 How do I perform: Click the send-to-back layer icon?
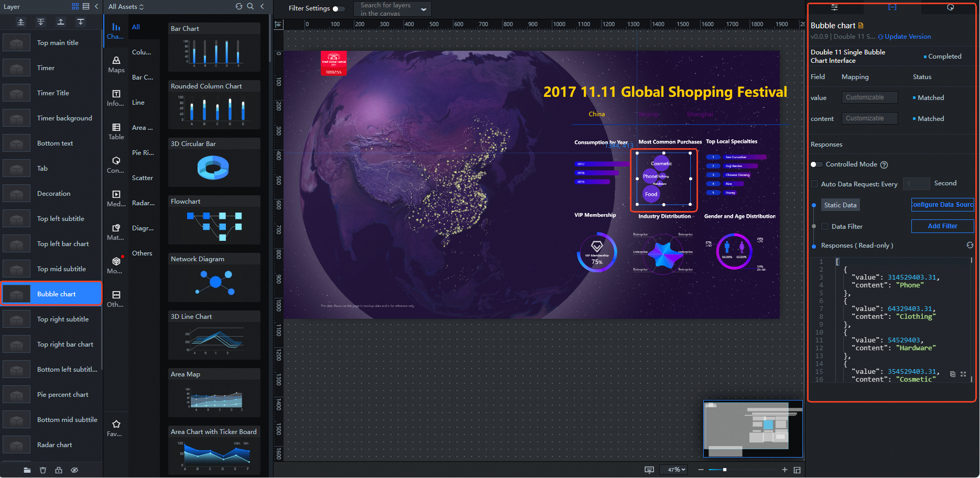[41, 22]
